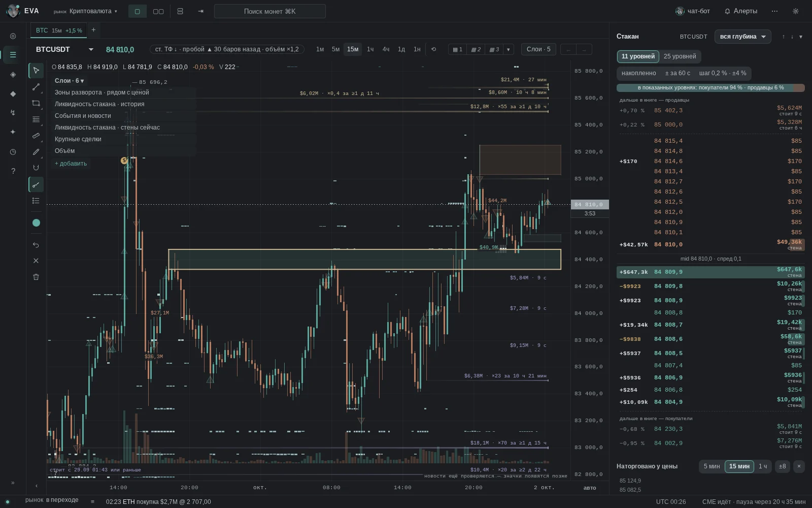Screen dimensions: 812x508
Task: Click the trash delete drawings icon
Action: [x=36, y=277]
